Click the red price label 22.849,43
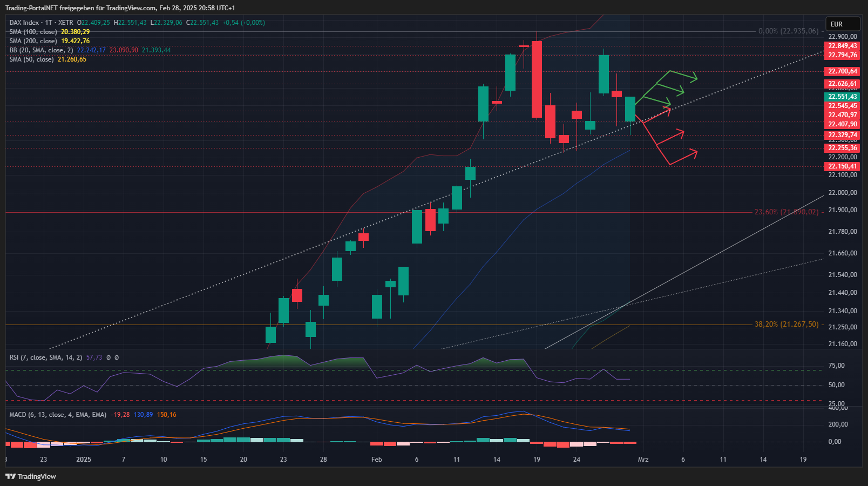The width and height of the screenshot is (868, 486). click(842, 46)
